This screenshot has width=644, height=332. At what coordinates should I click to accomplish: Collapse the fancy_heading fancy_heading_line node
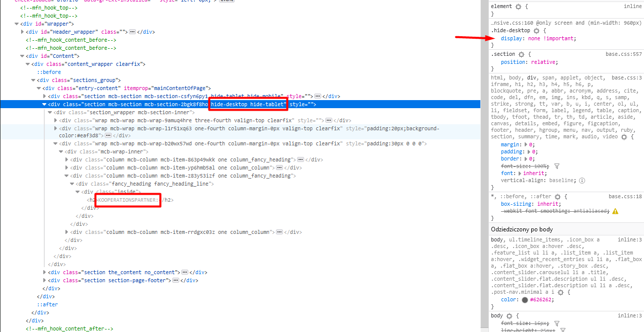72,184
